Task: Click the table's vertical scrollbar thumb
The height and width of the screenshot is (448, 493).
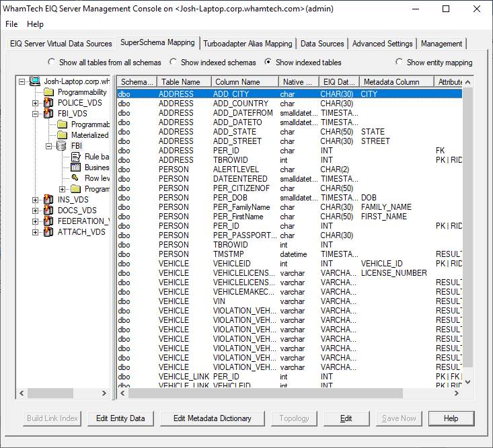Action: 468,227
